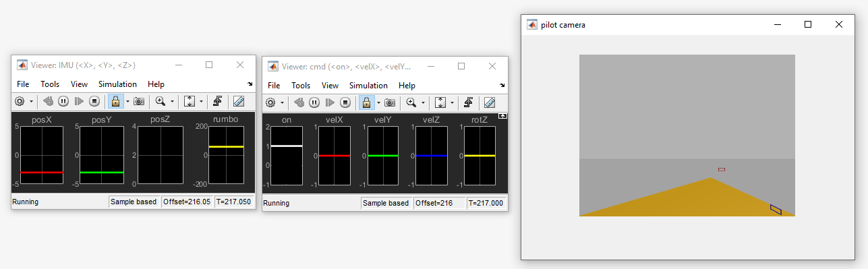
Task: Open scale axes dropdown in cmd viewer
Action: pyautogui.click(x=452, y=103)
